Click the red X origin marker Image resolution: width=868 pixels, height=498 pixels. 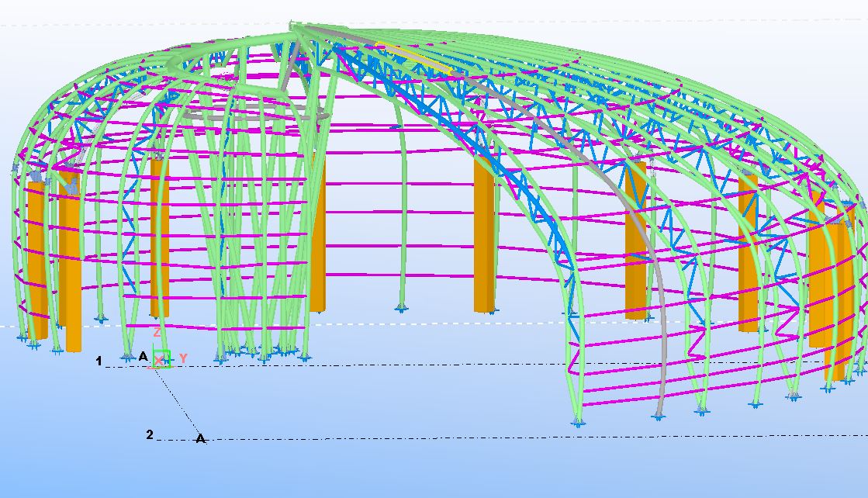(159, 361)
